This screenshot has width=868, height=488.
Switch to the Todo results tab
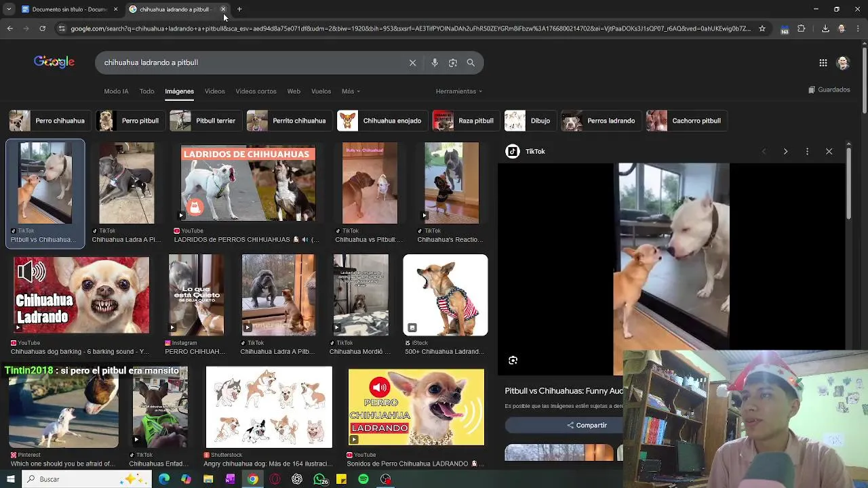(146, 91)
